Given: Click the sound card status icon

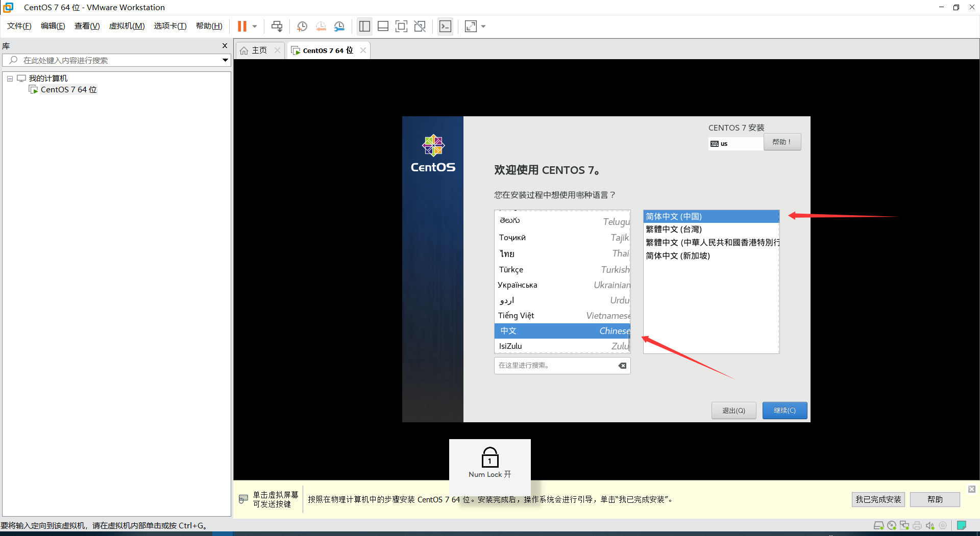Looking at the screenshot, I should [930, 525].
